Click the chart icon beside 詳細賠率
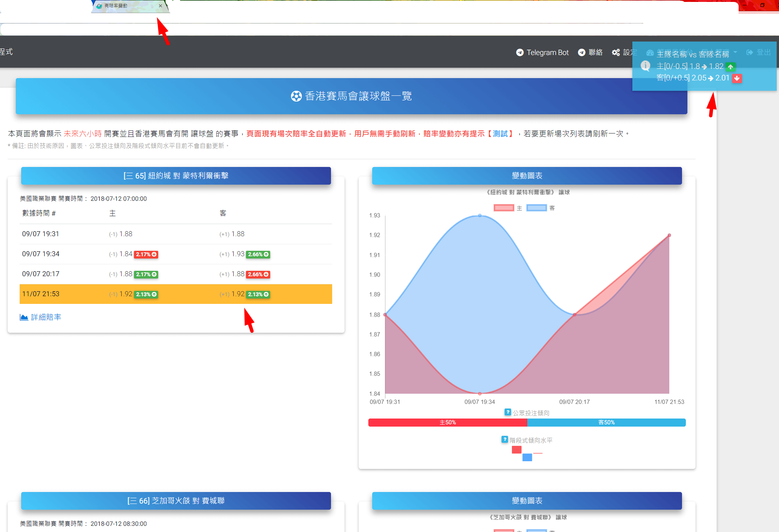 coord(24,317)
